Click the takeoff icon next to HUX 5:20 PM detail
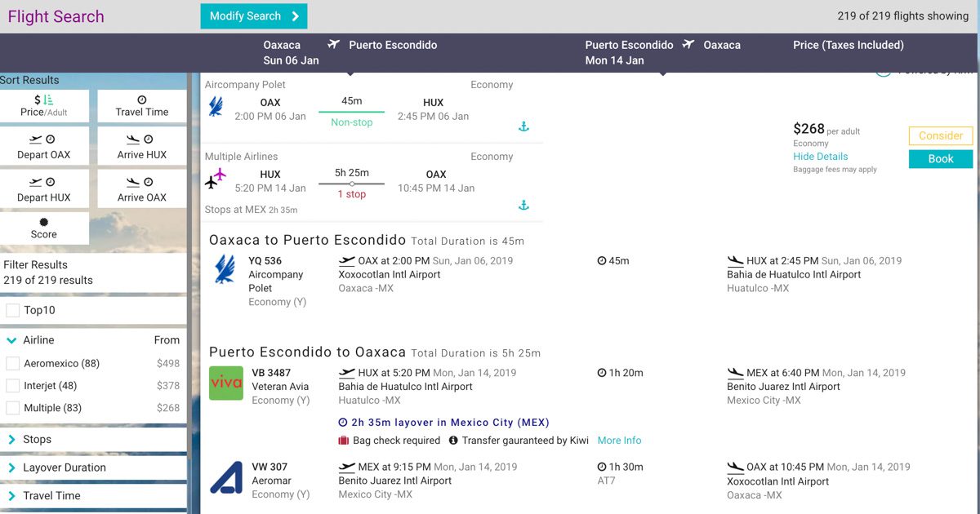The height and width of the screenshot is (514, 980). point(346,373)
